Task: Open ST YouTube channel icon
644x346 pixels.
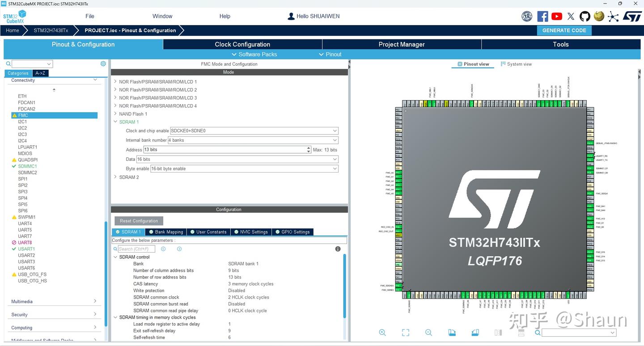Action: (x=557, y=17)
